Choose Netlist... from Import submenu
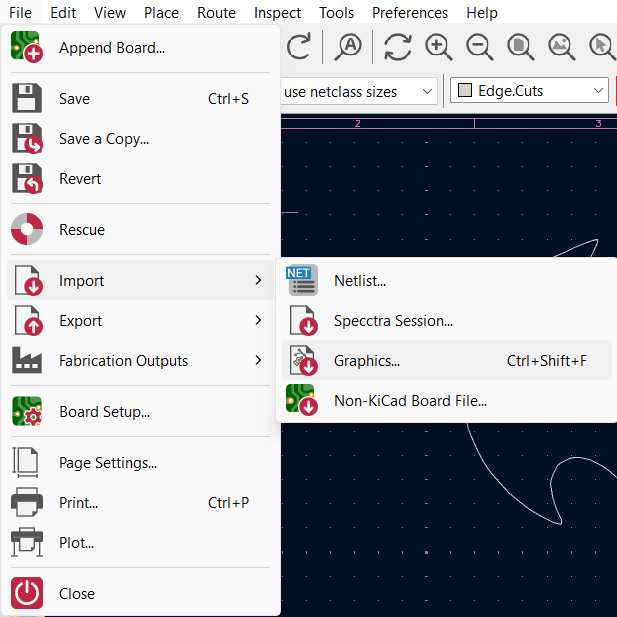Image resolution: width=617 pixels, height=617 pixels. tap(360, 281)
